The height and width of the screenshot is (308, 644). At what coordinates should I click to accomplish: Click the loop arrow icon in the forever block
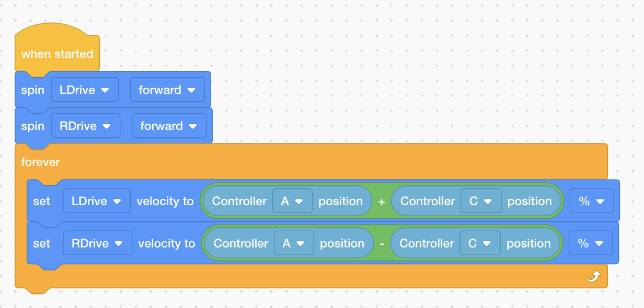coord(593,277)
